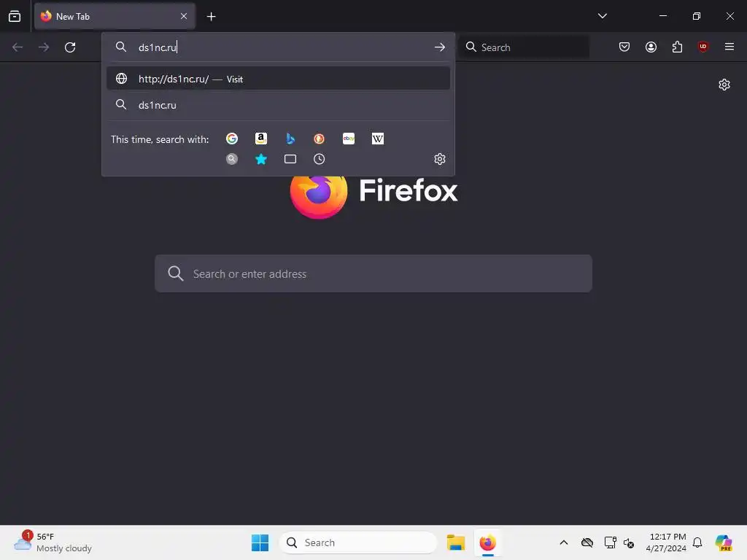
Task: Search this time with Google
Action: 232,139
